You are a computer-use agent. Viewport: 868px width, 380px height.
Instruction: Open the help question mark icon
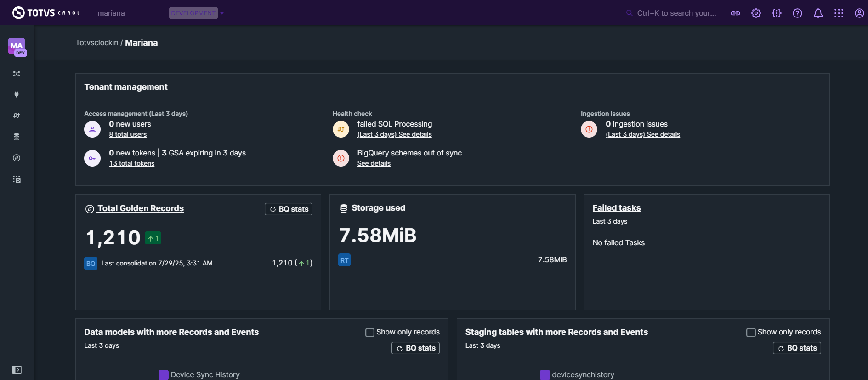coord(797,13)
